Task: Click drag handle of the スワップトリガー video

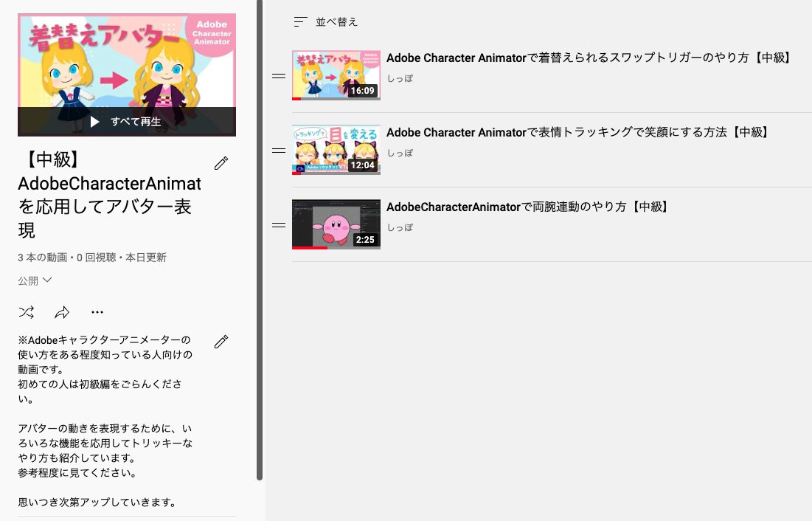Action: (x=279, y=76)
